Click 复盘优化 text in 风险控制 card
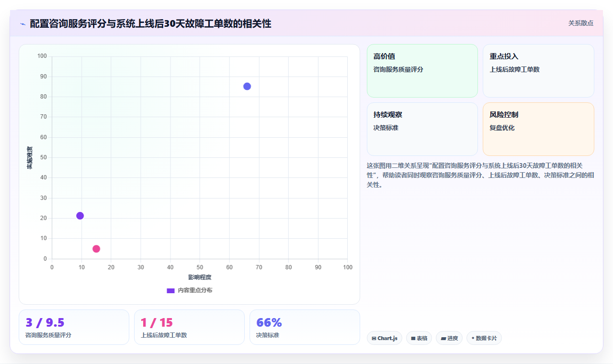The image size is (613, 364). coord(502,128)
